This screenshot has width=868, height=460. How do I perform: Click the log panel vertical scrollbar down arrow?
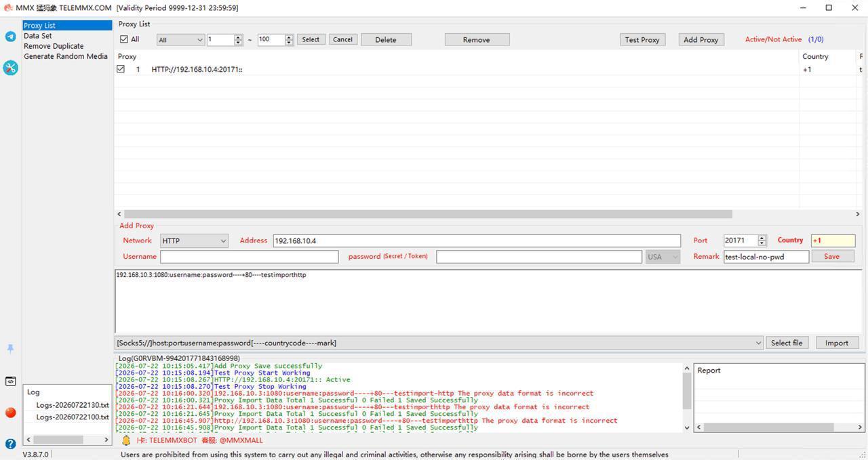687,427
